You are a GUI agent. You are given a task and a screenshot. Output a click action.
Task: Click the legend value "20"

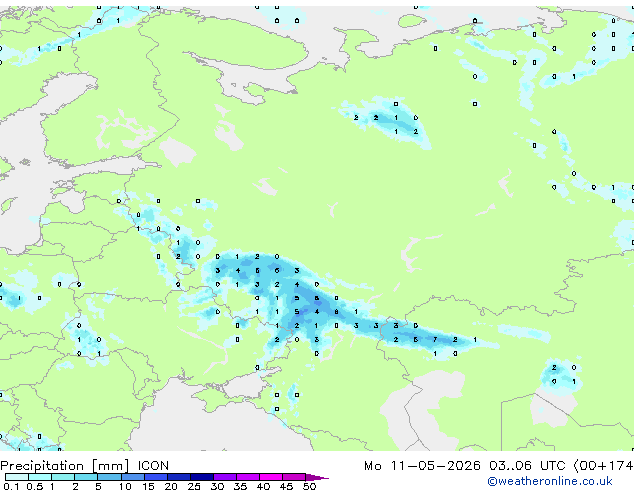[x=171, y=486]
